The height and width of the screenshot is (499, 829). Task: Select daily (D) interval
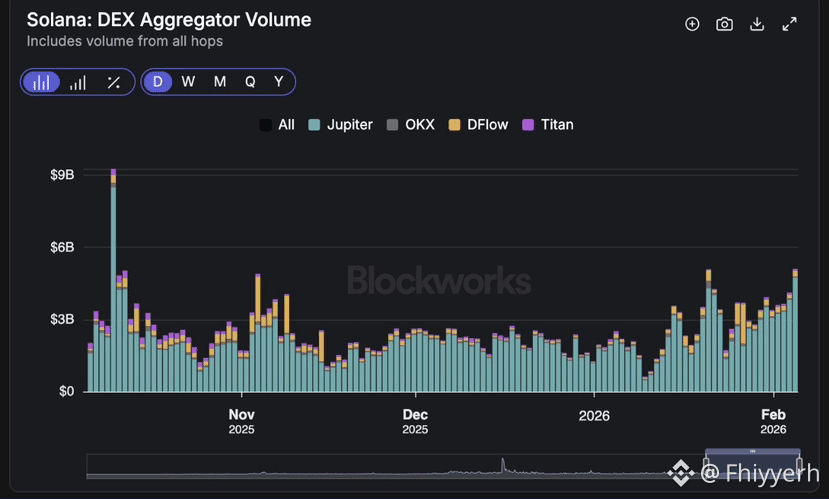[158, 82]
